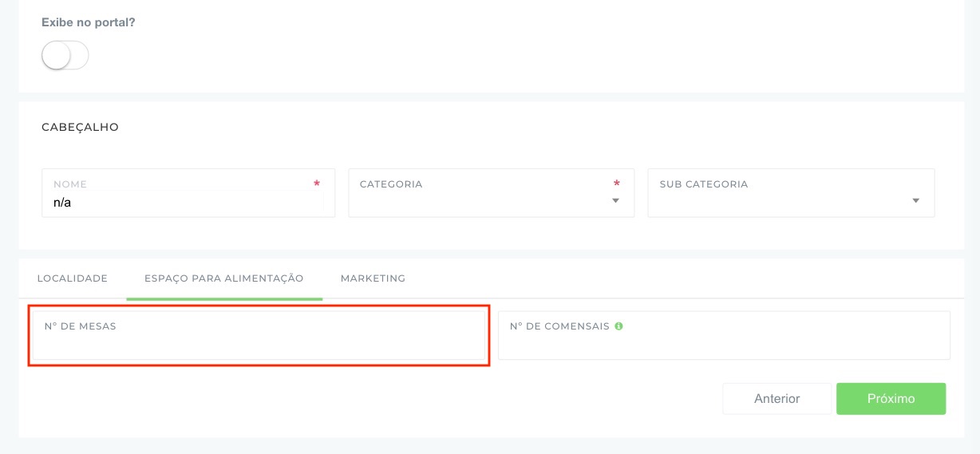Switch to the Localidade tab
This screenshot has width=980, height=454.
click(x=73, y=278)
